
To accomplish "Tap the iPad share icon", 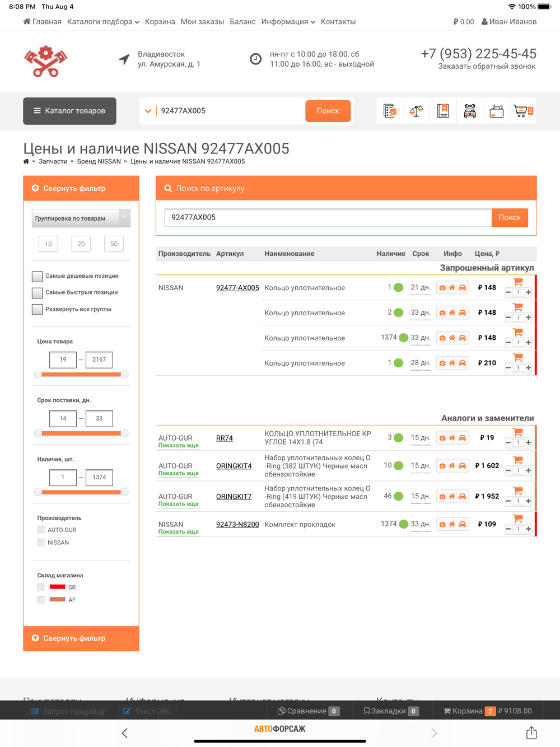I will pos(531,732).
